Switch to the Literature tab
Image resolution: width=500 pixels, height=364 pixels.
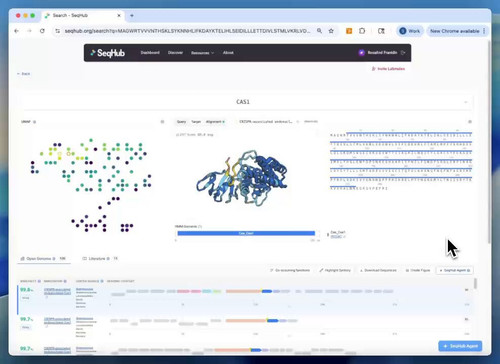click(x=100, y=259)
